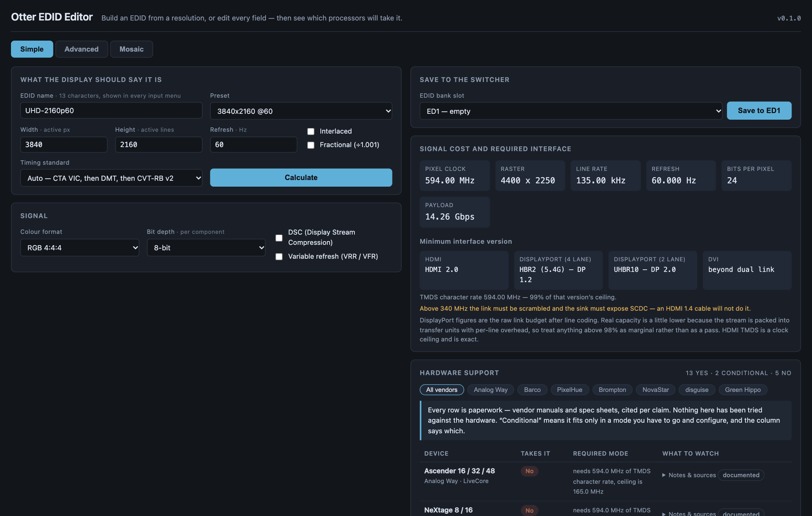Filter hardware by Green Hippo
The height and width of the screenshot is (516, 812).
[x=743, y=390]
